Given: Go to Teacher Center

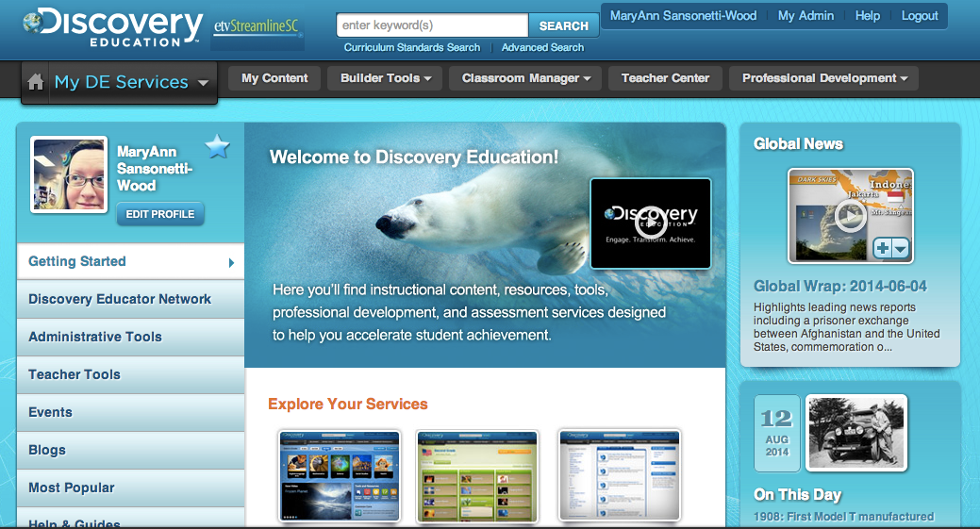Looking at the screenshot, I should [x=665, y=78].
